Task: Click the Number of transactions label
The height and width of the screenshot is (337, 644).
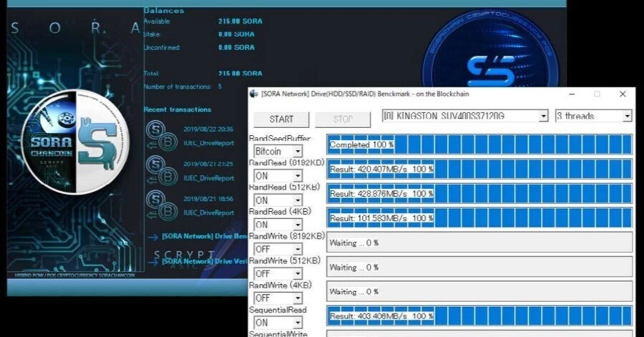Action: tap(178, 87)
